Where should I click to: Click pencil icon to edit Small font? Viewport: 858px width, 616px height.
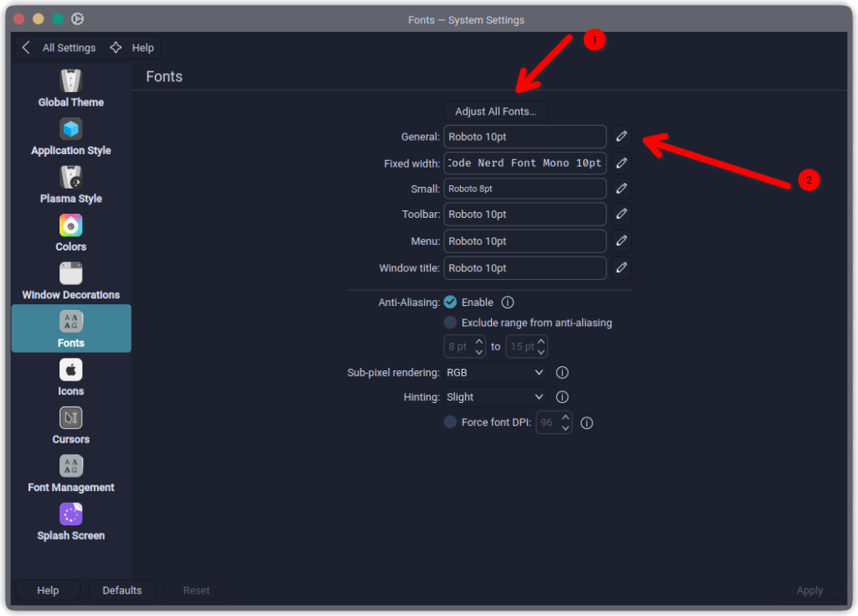[622, 189]
